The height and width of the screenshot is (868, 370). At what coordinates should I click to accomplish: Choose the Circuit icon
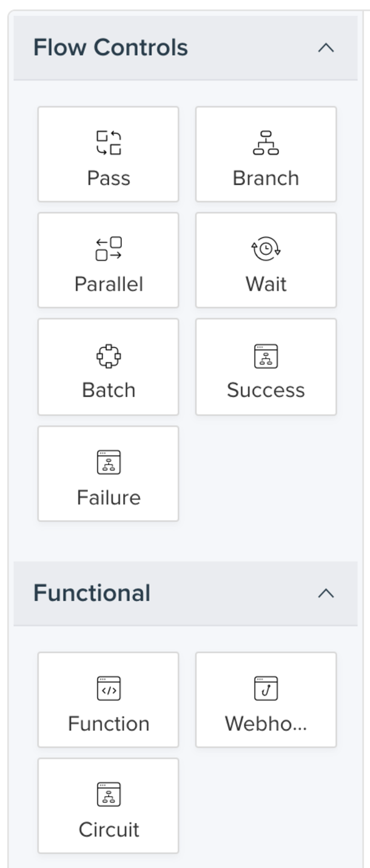[x=109, y=794]
